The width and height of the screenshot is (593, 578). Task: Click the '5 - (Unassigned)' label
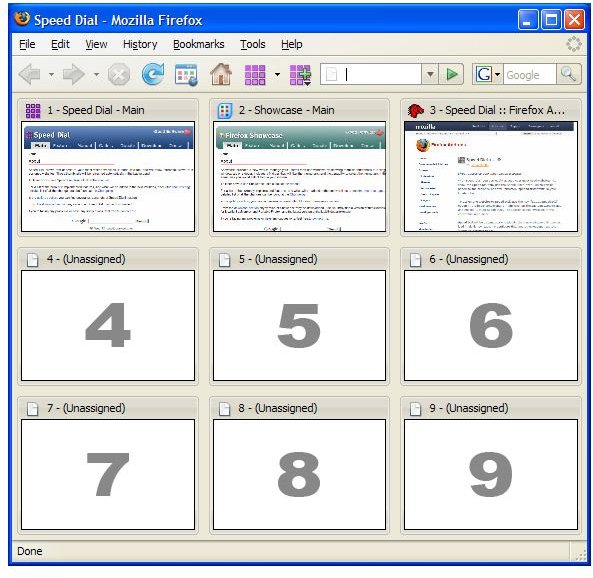tap(278, 259)
